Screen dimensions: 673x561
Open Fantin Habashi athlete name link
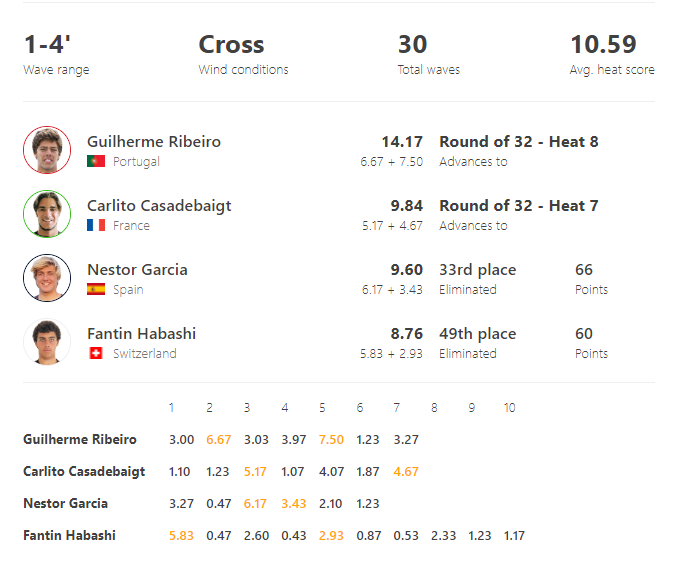141,334
